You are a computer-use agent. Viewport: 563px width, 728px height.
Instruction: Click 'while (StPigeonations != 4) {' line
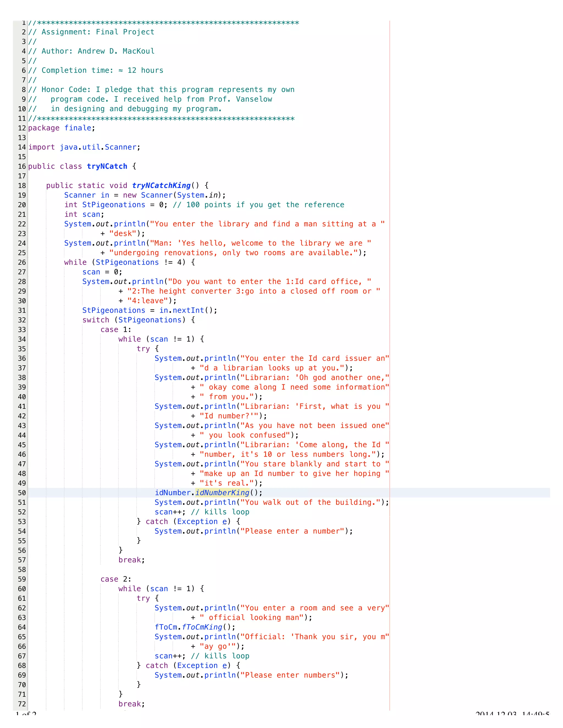(130, 262)
